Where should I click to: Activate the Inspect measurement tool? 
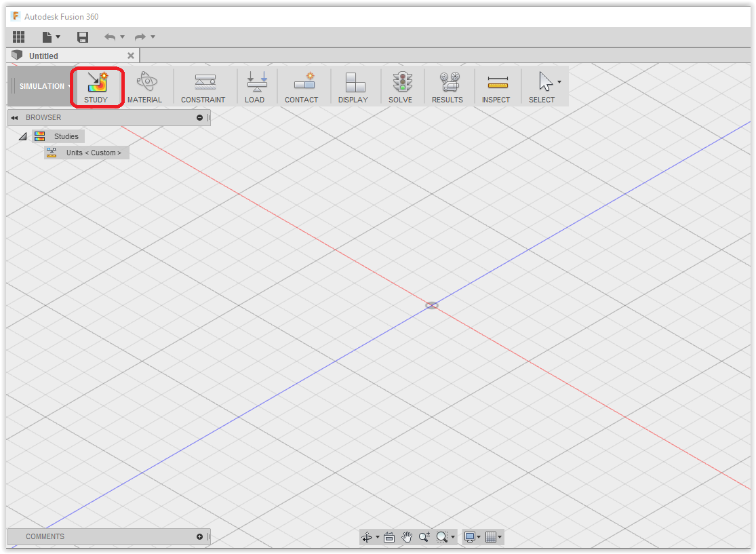click(496, 86)
